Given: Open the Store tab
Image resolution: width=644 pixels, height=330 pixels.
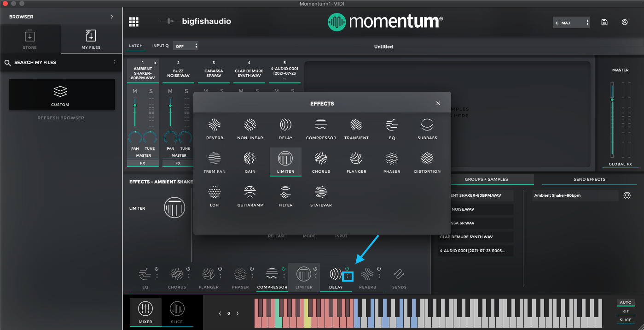Looking at the screenshot, I should pos(29,39).
